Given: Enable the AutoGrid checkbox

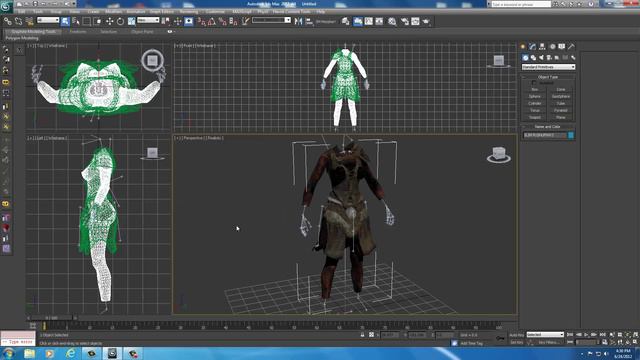Looking at the screenshot, I should pyautogui.click(x=534, y=83).
